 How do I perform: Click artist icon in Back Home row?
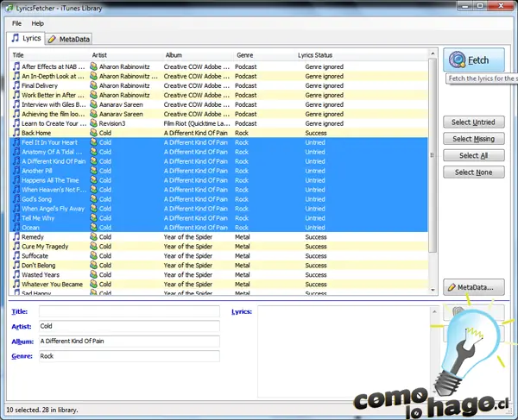tap(94, 133)
